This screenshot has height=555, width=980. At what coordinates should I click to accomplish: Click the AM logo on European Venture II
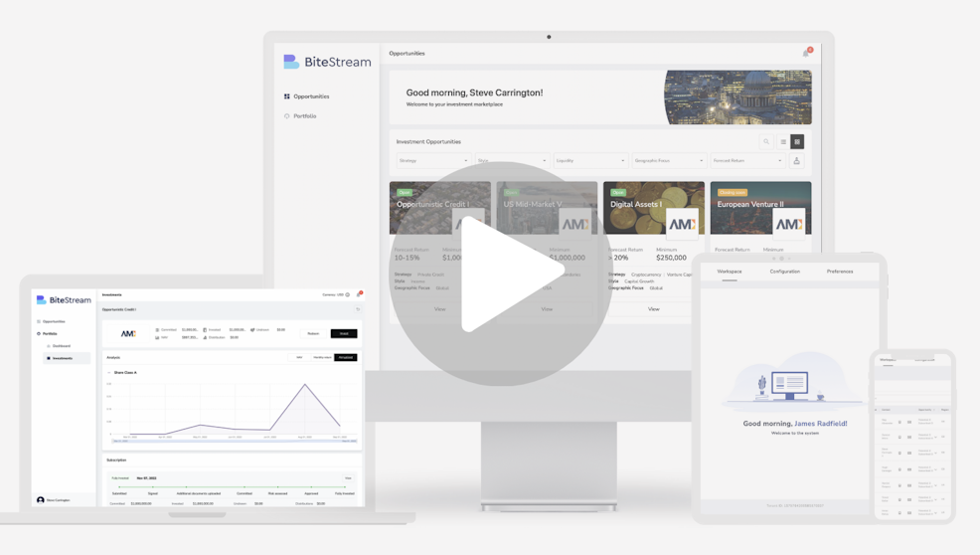(x=789, y=224)
